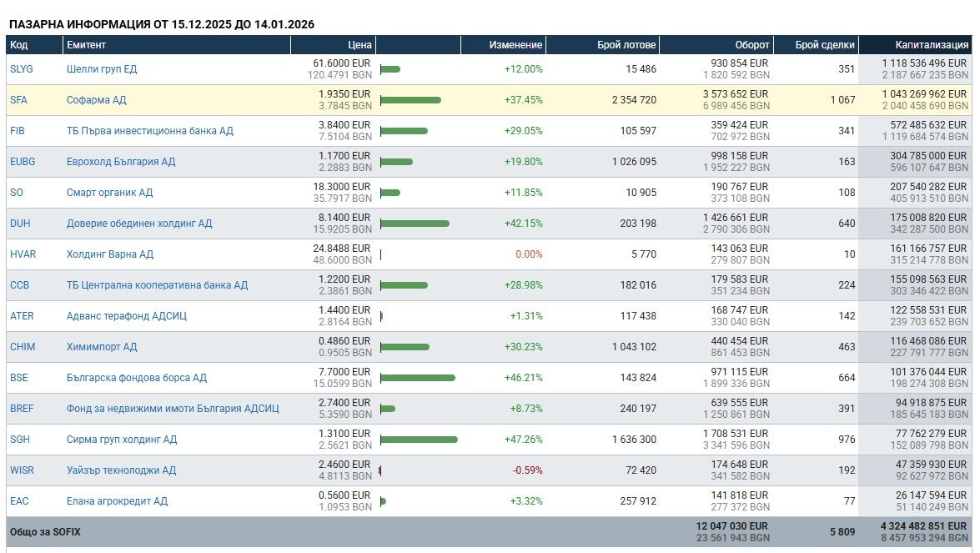This screenshot has width=980, height=553.
Task: Open the SGH ticker code link
Action: (x=20, y=440)
